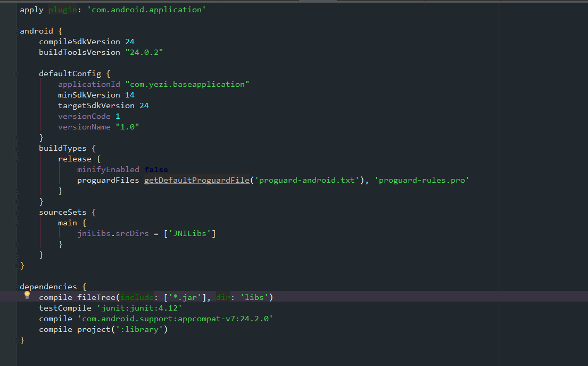The width and height of the screenshot is (588, 366).
Task: Click the minifyEnabled property
Action: (109, 169)
